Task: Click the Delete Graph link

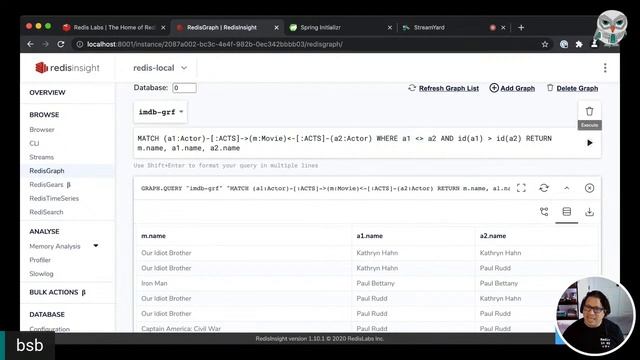Action: click(577, 88)
